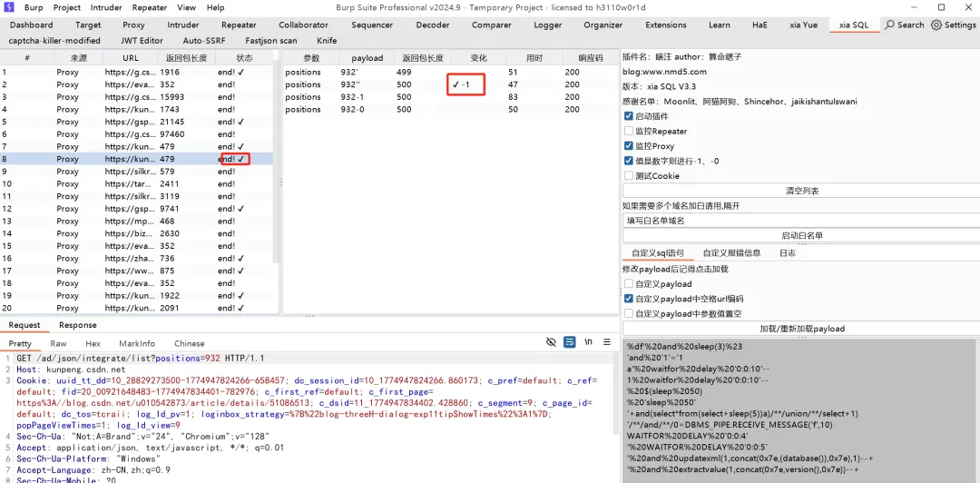Select the payload row 932-1
Viewport: 980px width, 483px height.
(450, 97)
